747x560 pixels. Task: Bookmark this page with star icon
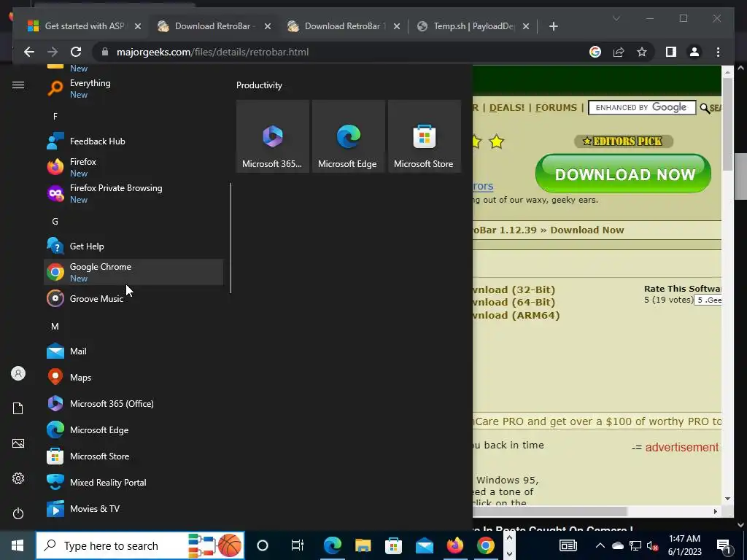(x=642, y=52)
